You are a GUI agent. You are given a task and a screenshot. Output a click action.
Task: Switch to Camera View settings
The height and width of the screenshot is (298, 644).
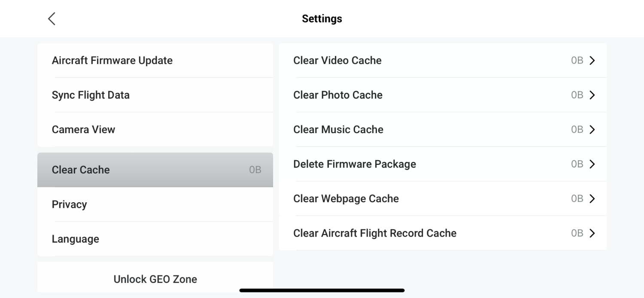[83, 129]
